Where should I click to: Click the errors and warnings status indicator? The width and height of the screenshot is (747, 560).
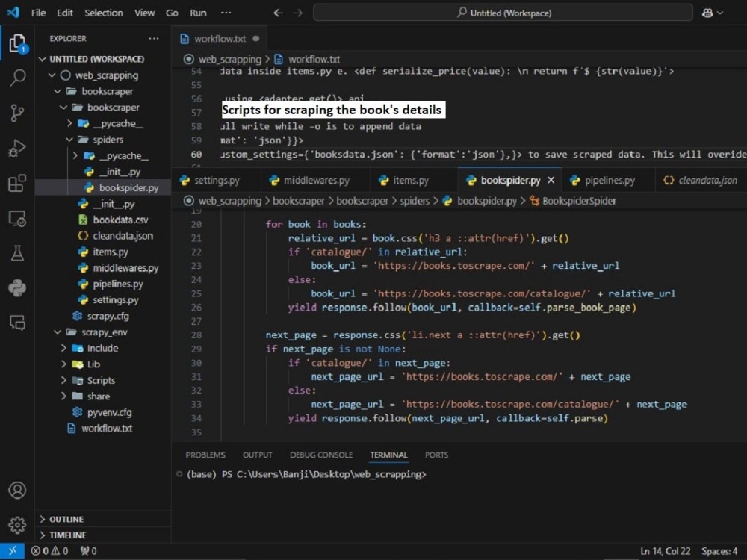[x=49, y=551]
